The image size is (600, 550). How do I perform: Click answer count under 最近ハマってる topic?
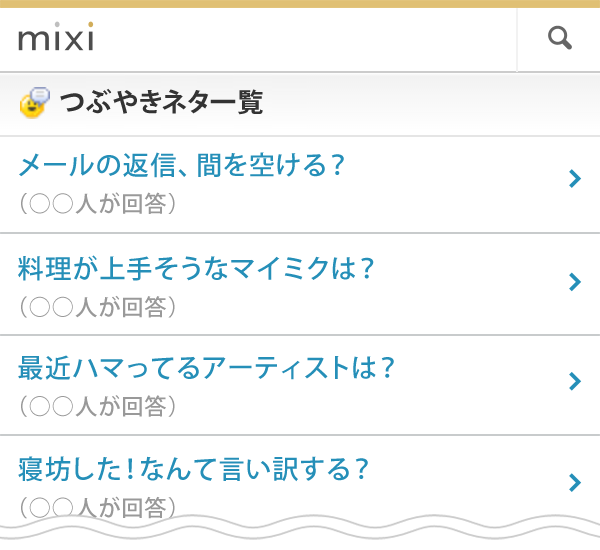point(98,406)
